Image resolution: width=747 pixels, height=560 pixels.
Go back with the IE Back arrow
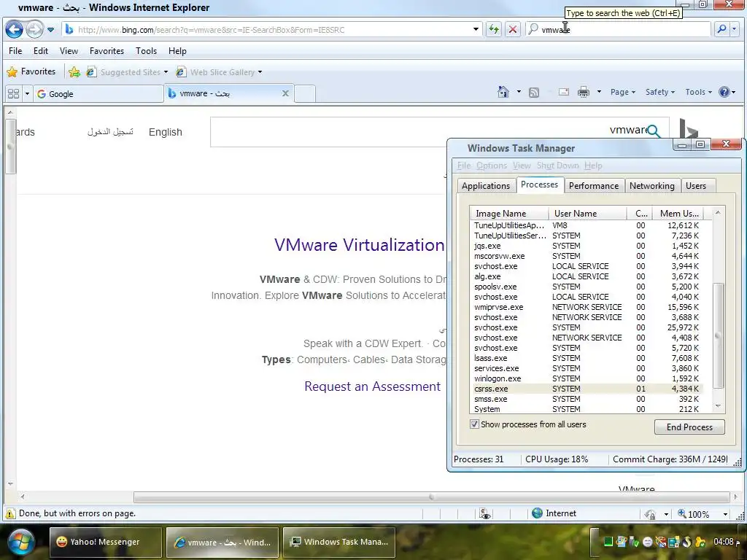pyautogui.click(x=15, y=29)
